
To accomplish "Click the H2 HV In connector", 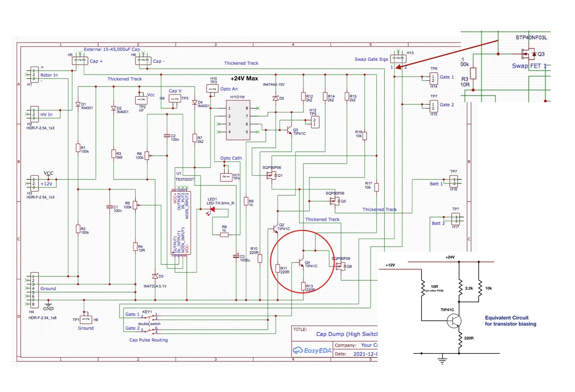I will tap(34, 114).
